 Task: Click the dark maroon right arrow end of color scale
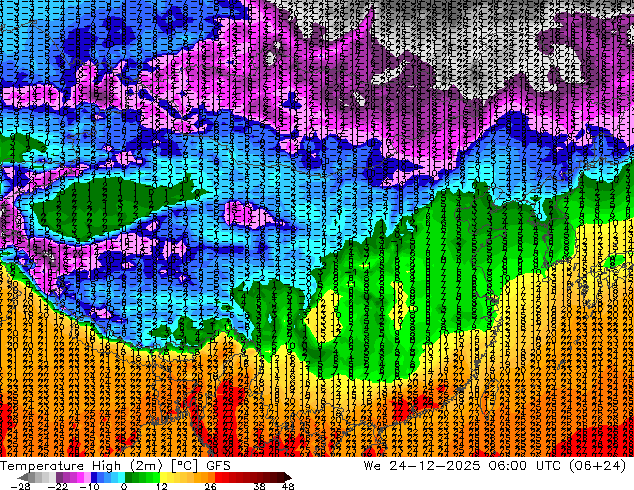pos(287,477)
